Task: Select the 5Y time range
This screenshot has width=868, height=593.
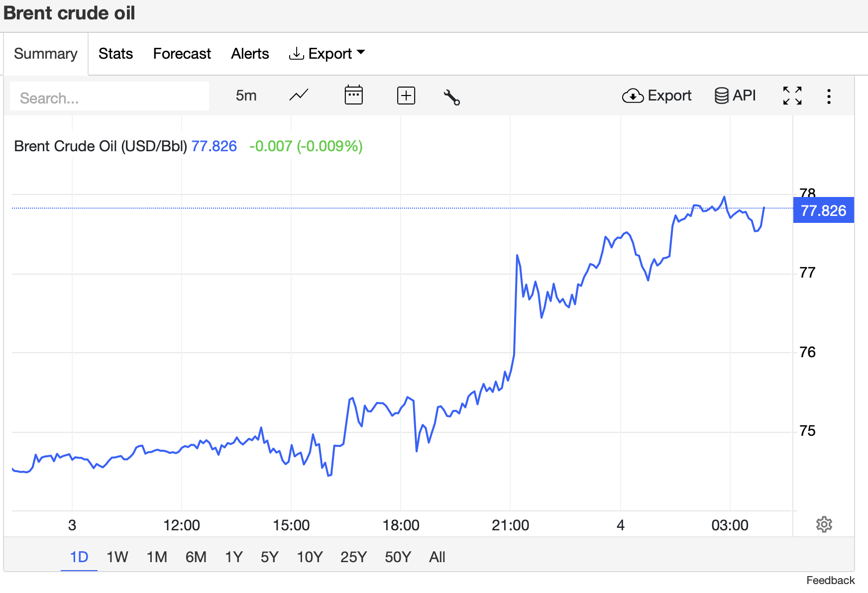Action: click(x=269, y=557)
